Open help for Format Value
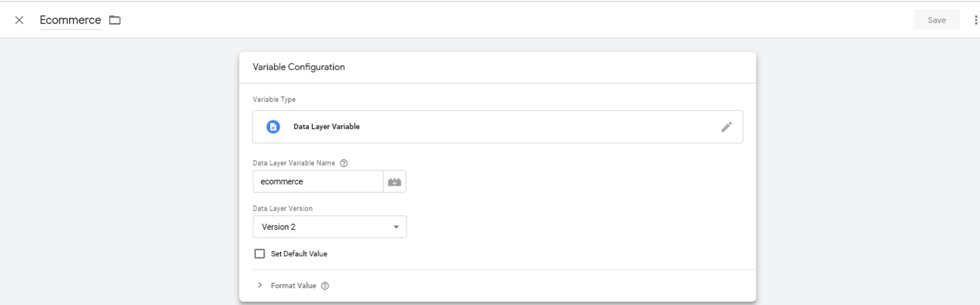Image resolution: width=980 pixels, height=305 pixels. pyautogui.click(x=325, y=286)
